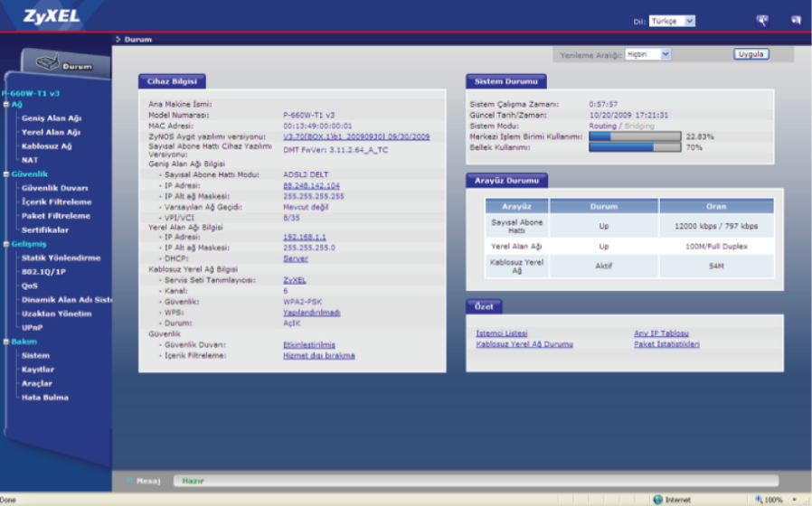Click the Hazır message field
This screenshot has height=506, width=812.
pos(470,481)
